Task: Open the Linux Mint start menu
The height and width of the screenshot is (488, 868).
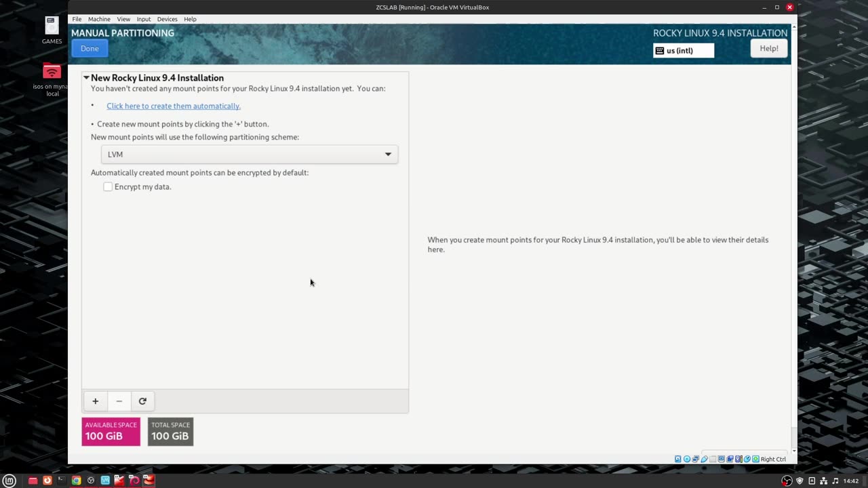Action: coord(9,481)
